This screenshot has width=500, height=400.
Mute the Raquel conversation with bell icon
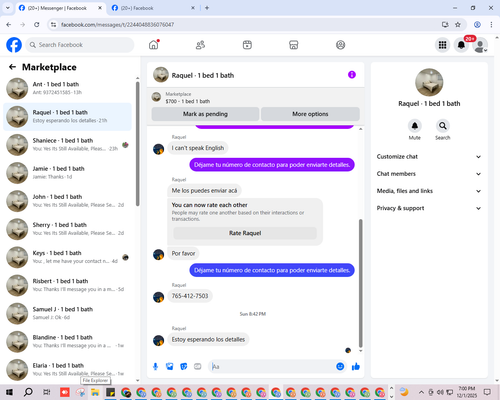point(415,126)
